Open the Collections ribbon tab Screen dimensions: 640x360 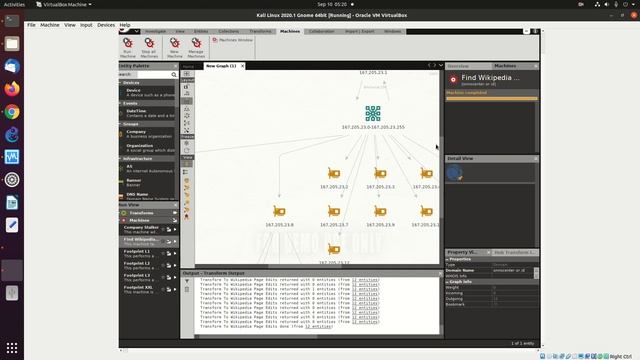click(229, 31)
